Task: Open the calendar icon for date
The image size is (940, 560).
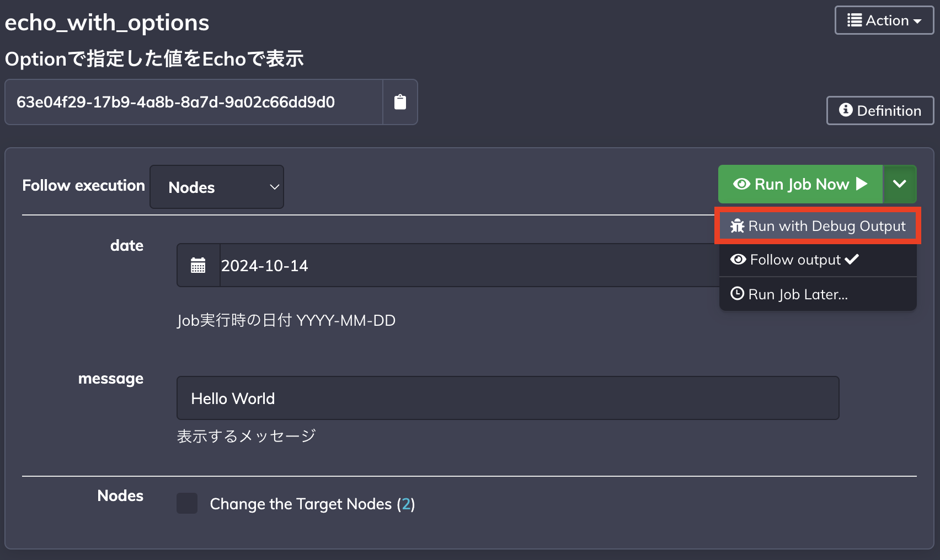Action: click(x=198, y=265)
